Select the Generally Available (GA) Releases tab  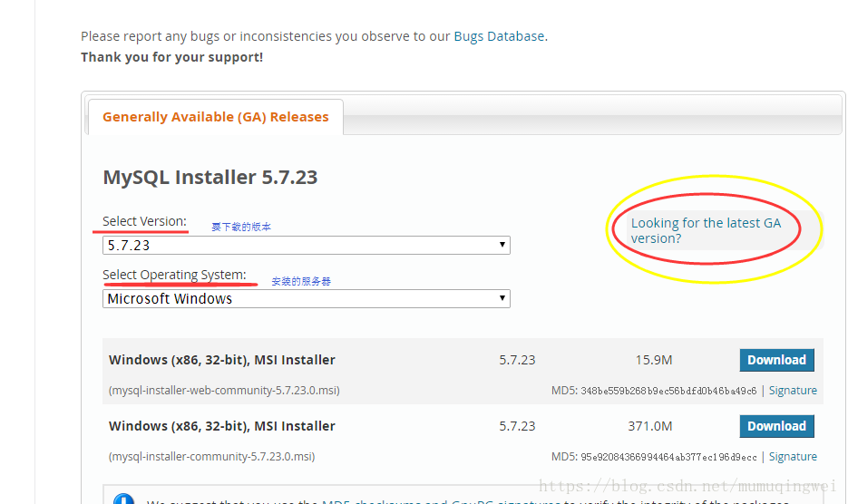215,117
